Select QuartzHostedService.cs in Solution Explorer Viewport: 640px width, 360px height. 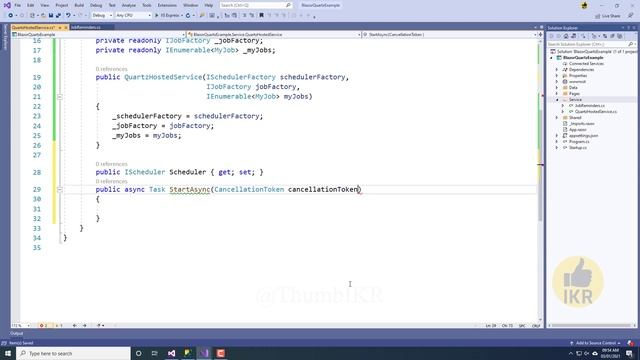(596, 111)
